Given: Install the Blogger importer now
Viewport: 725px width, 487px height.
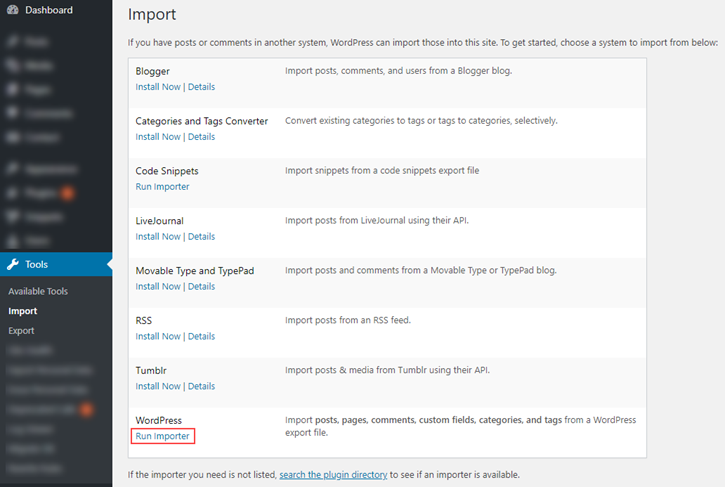Looking at the screenshot, I should coord(158,87).
